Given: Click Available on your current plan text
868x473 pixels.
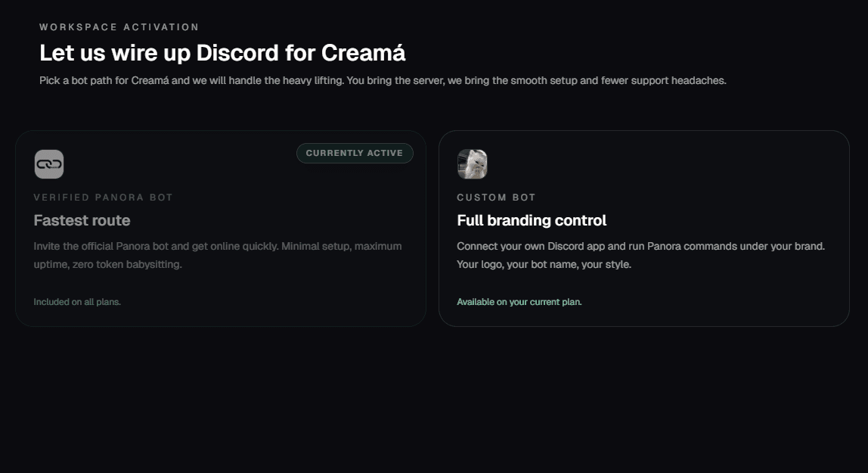Looking at the screenshot, I should (519, 302).
